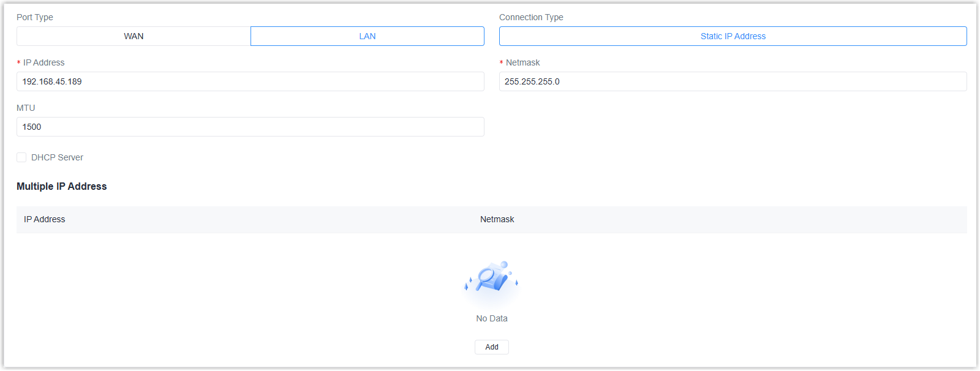
Task: Click the Netmask table column header
Action: click(497, 219)
